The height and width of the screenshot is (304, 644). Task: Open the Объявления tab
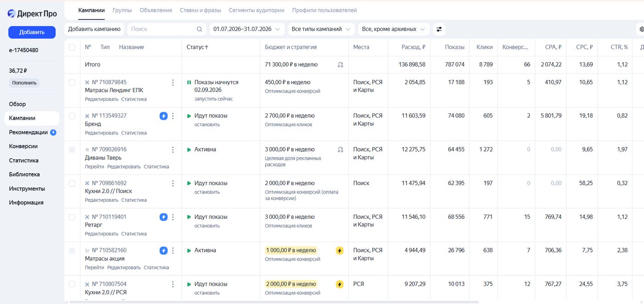pyautogui.click(x=156, y=10)
